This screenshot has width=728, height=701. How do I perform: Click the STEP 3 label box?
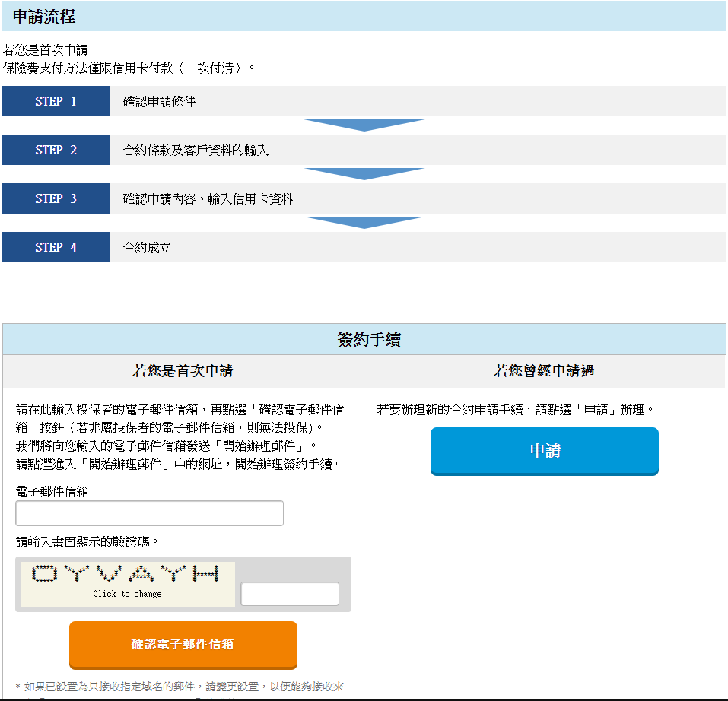(56, 198)
